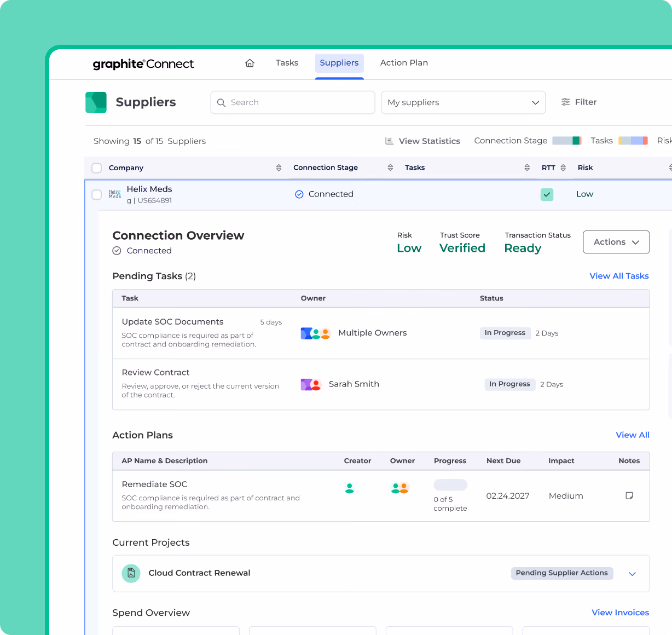The height and width of the screenshot is (635, 672).
Task: Open the Actions dropdown button
Action: 616,242
